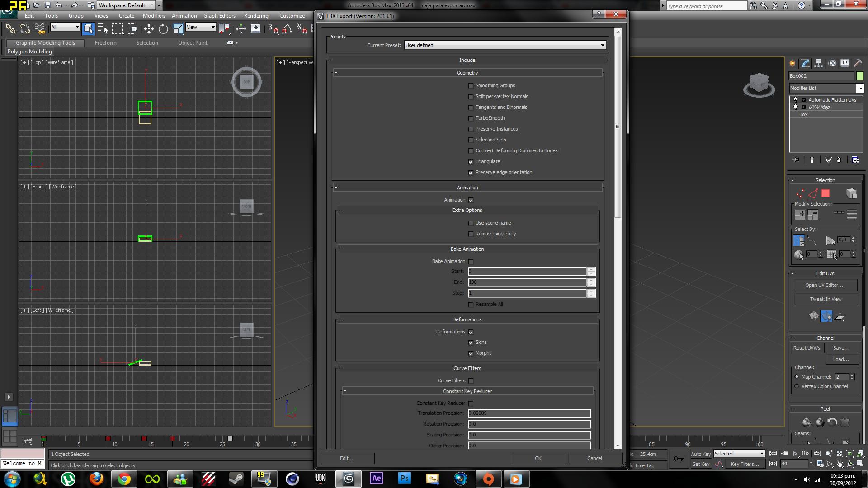Uncheck the Triangulate option
This screenshot has width=868, height=488.
coord(471,162)
